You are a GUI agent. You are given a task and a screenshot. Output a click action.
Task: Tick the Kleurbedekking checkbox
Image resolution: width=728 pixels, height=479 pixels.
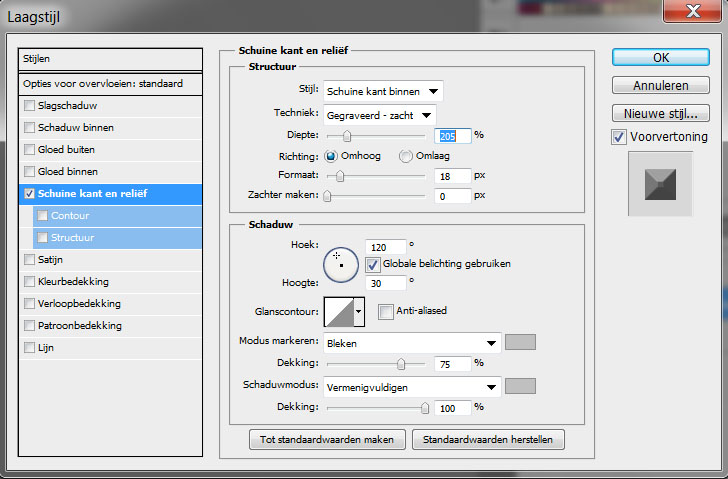click(29, 282)
